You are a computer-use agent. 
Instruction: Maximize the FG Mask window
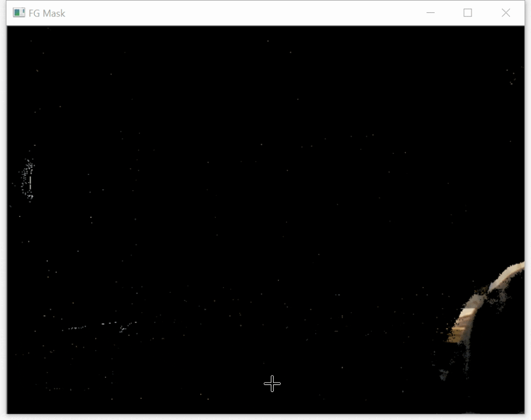click(467, 13)
